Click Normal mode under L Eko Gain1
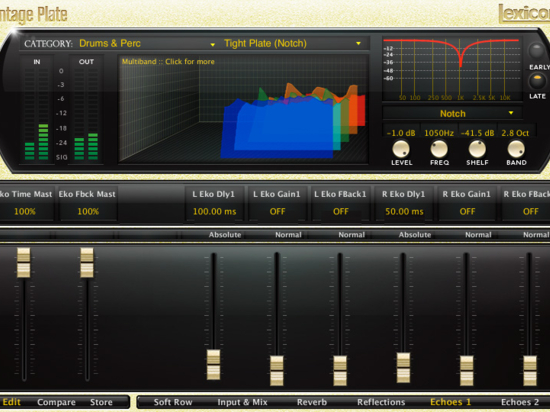 pyautogui.click(x=288, y=235)
